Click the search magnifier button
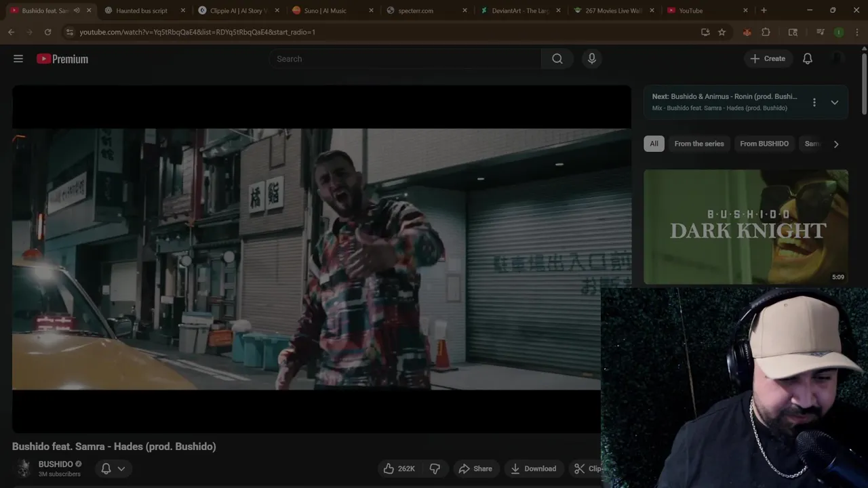The image size is (868, 488). tap(557, 59)
